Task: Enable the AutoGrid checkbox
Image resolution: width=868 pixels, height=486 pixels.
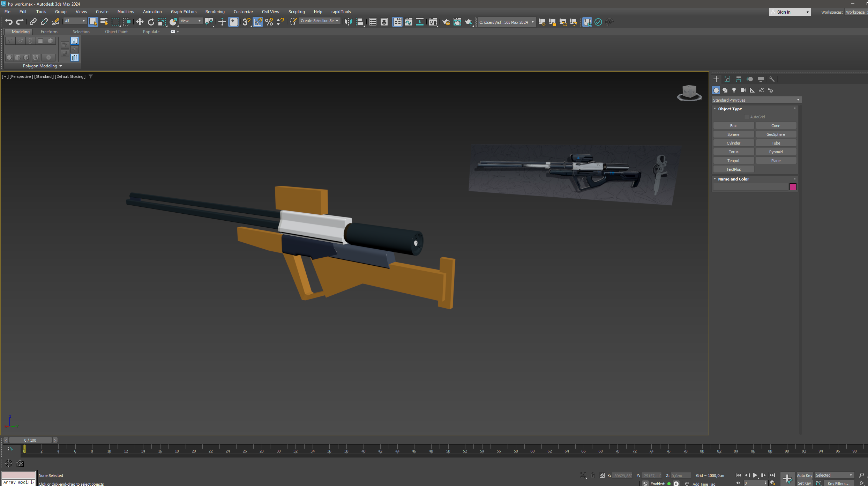Action: pyautogui.click(x=747, y=117)
